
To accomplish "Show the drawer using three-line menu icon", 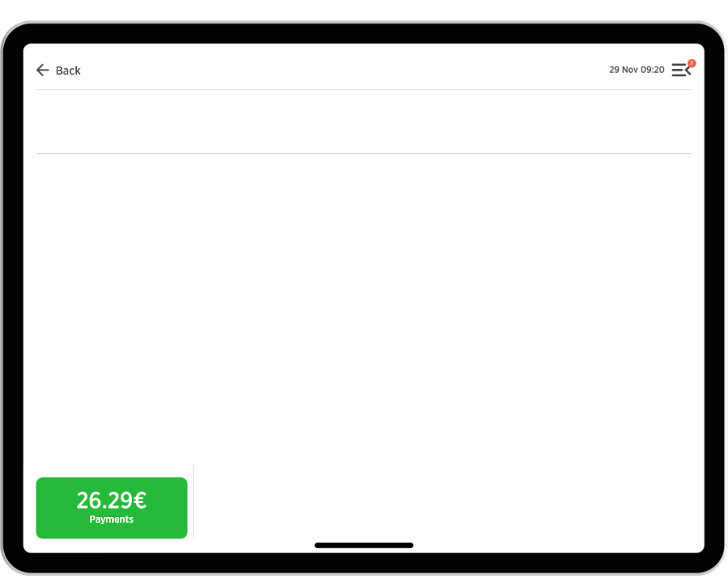I will click(x=681, y=70).
